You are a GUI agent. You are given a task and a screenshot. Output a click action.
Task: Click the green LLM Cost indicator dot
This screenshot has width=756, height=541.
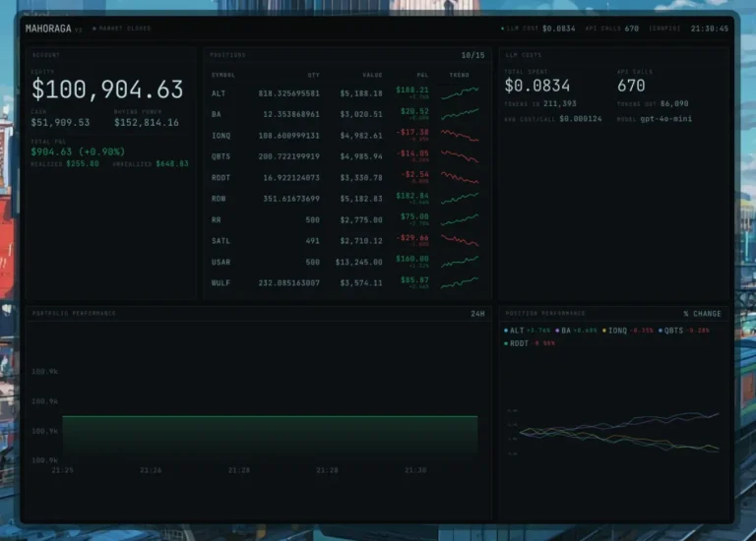coord(502,29)
